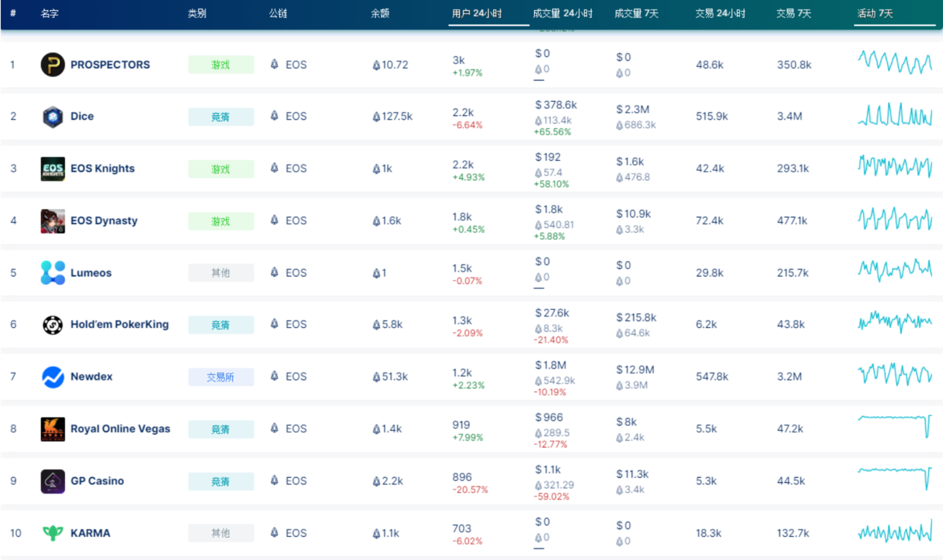The image size is (943, 560).
Task: Sort by 活动 7天 column header
Action: 875,14
